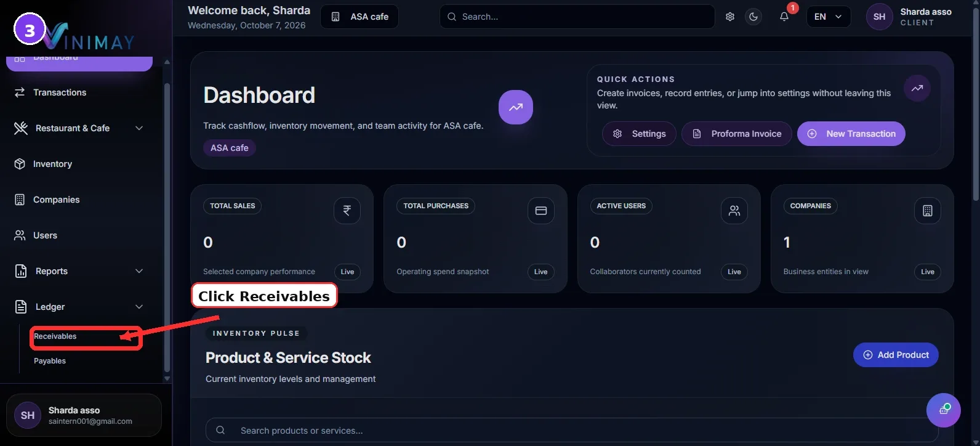Click the ASA cafe tag under Dashboard

[230, 148]
